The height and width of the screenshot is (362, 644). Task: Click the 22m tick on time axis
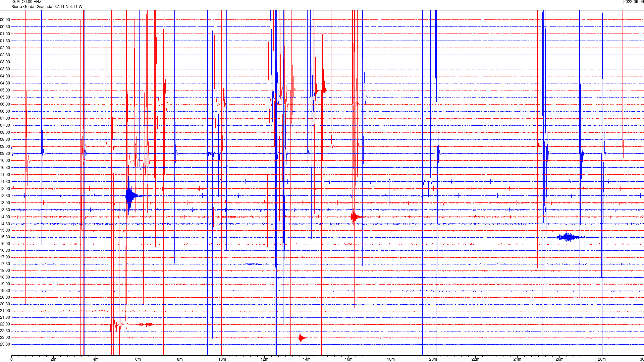pyautogui.click(x=475, y=359)
